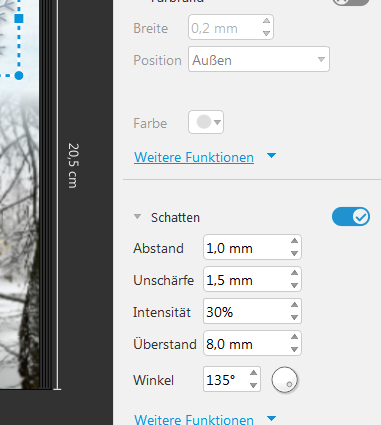
Task: Expand arrow beside upper Weitere Funktionen
Action: [272, 155]
